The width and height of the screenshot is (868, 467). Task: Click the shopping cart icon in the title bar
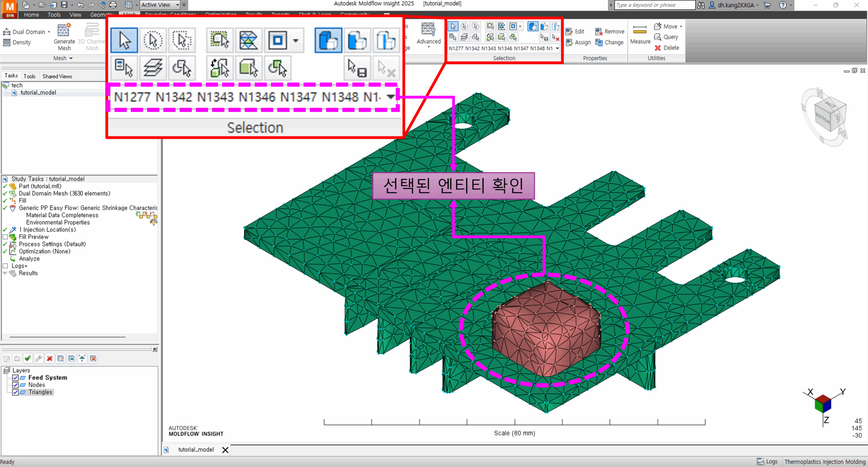(767, 5)
